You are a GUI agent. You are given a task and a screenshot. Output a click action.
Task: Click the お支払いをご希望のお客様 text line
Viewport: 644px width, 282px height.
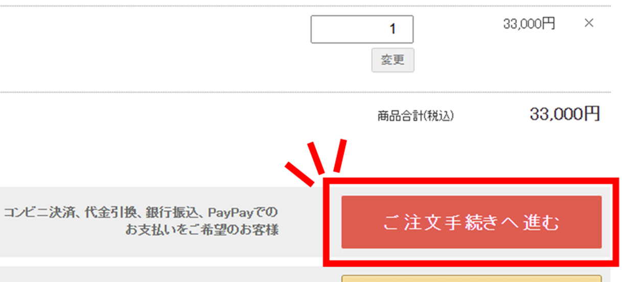(202, 230)
